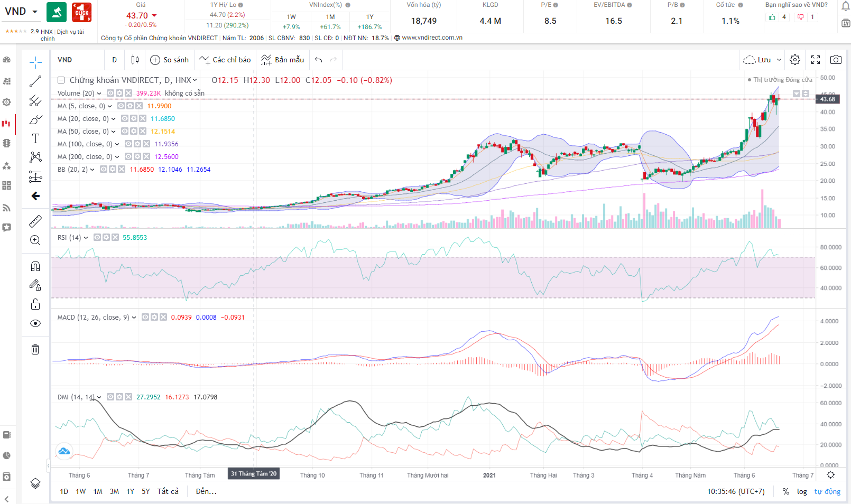
Task: Toggle percent scale at bottom right
Action: [786, 491]
